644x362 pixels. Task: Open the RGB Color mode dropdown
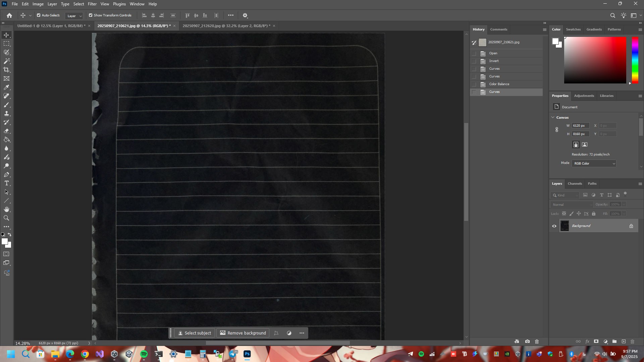[594, 164]
